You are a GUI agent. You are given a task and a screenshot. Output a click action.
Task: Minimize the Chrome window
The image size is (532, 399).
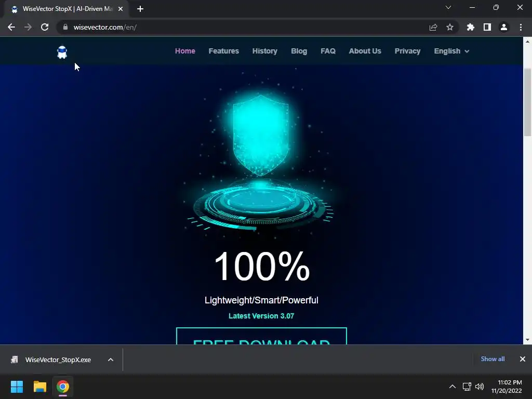point(472,7)
